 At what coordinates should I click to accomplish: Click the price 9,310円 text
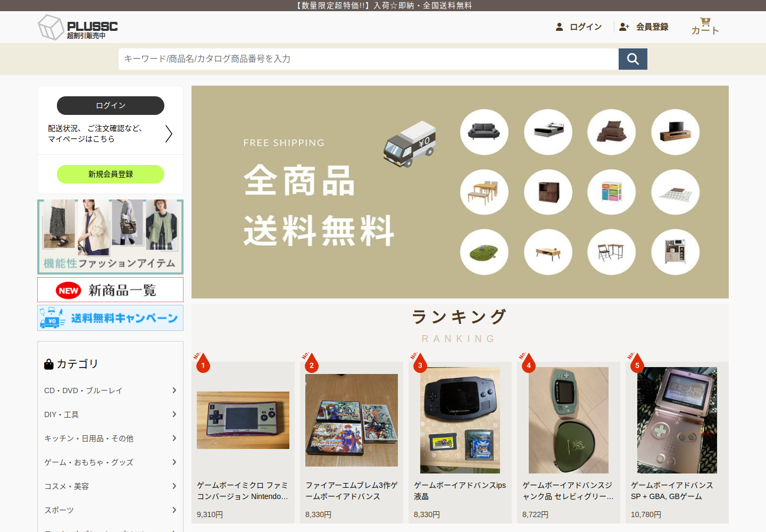[x=210, y=514]
